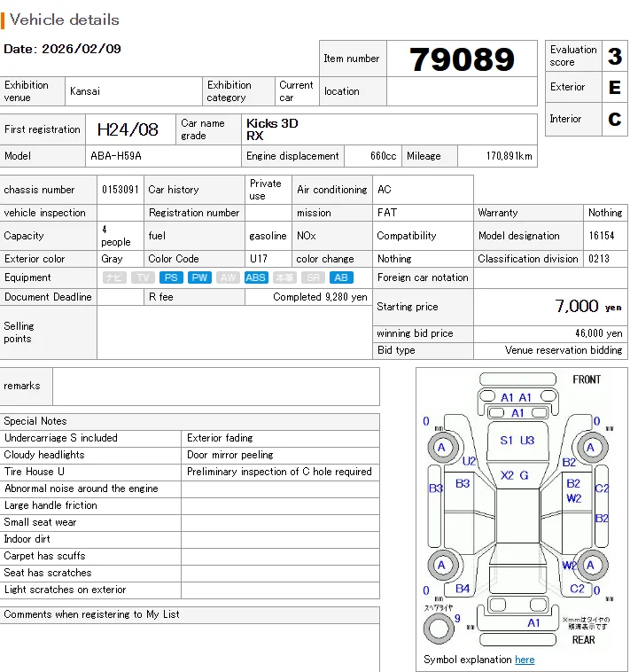This screenshot has width=630, height=672.
Task: Click the capacity value 4 people
Action: [116, 236]
